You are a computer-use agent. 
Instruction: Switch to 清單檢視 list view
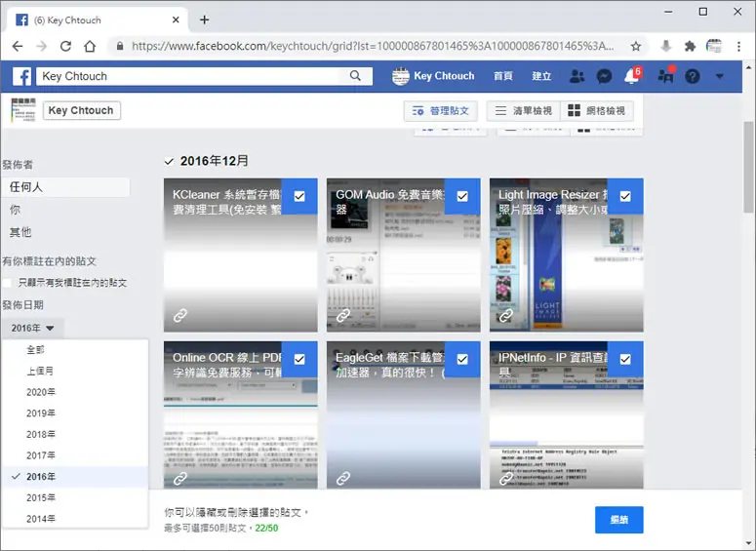point(523,111)
